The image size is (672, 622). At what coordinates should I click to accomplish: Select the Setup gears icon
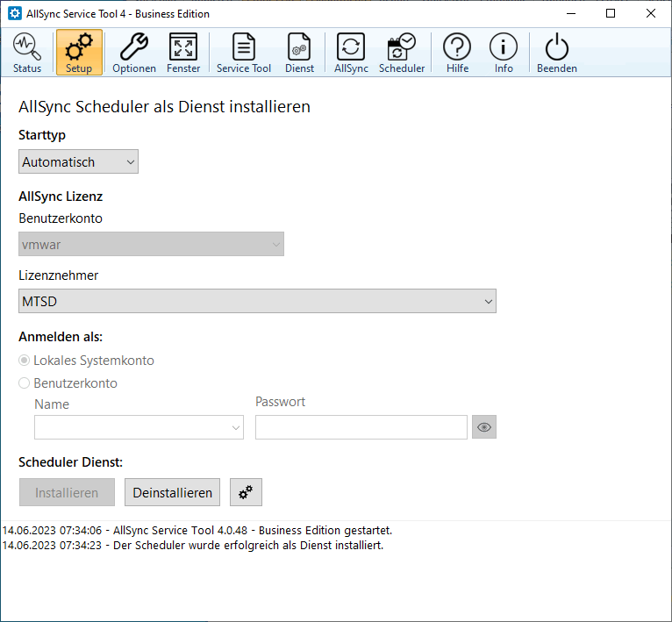pos(79,53)
